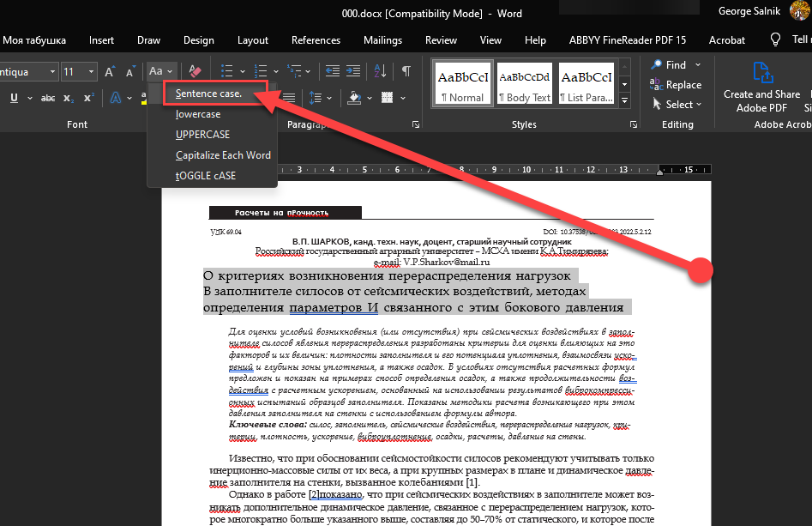Choose Sentence case from the case menu

point(208,93)
